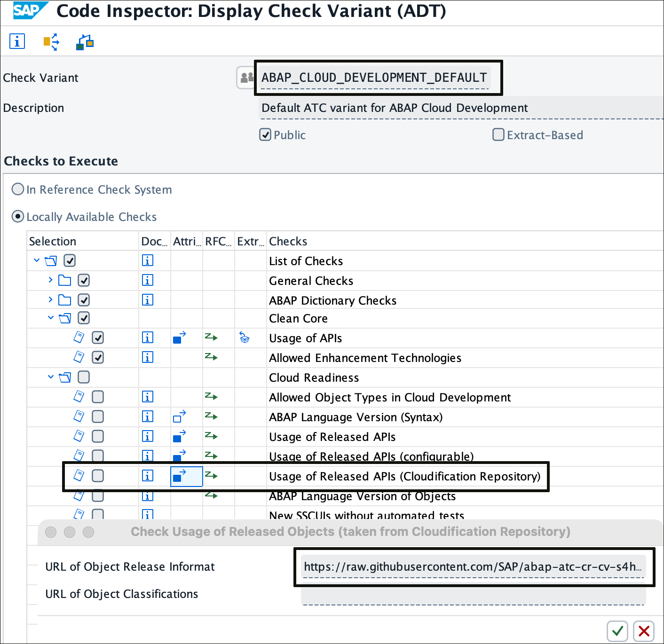Check the Cloud Readiness folder checkbox
The height and width of the screenshot is (644, 664).
click(x=84, y=377)
